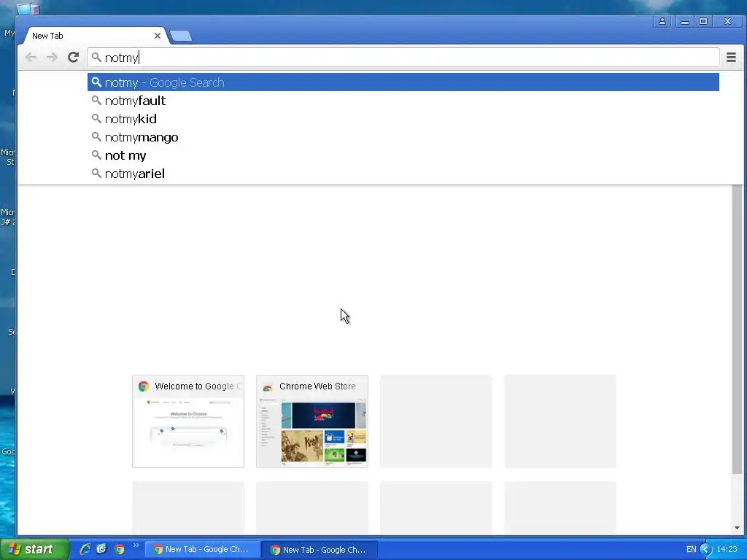Screen dimensions: 747x560
Task: Reload the page with the refresh icon
Action: pyautogui.click(x=73, y=57)
